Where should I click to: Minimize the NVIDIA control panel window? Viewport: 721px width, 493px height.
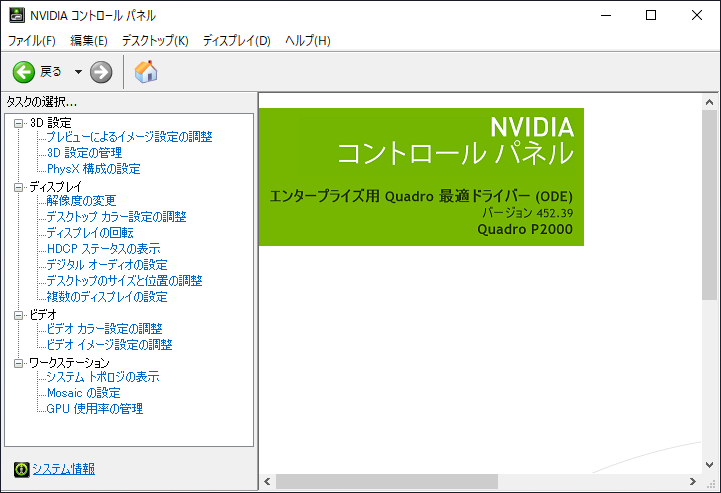[x=606, y=15]
